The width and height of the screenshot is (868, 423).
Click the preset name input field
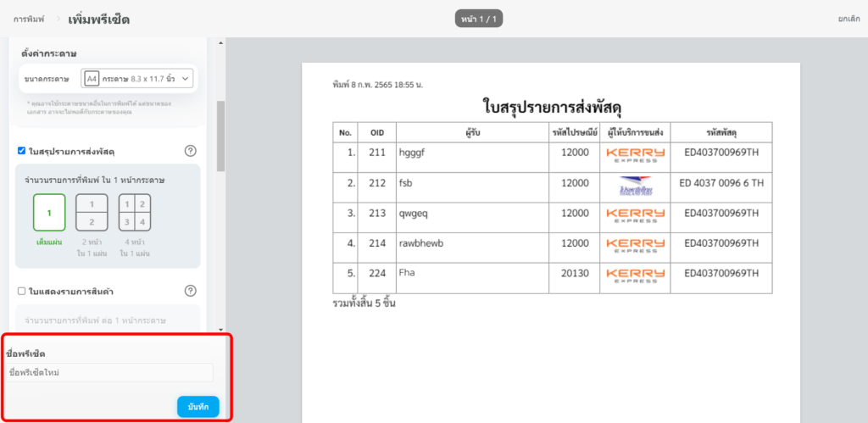coord(108,372)
